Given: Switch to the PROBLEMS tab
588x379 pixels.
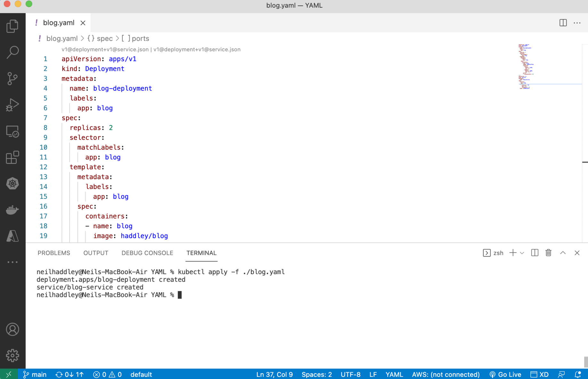Looking at the screenshot, I should point(54,253).
